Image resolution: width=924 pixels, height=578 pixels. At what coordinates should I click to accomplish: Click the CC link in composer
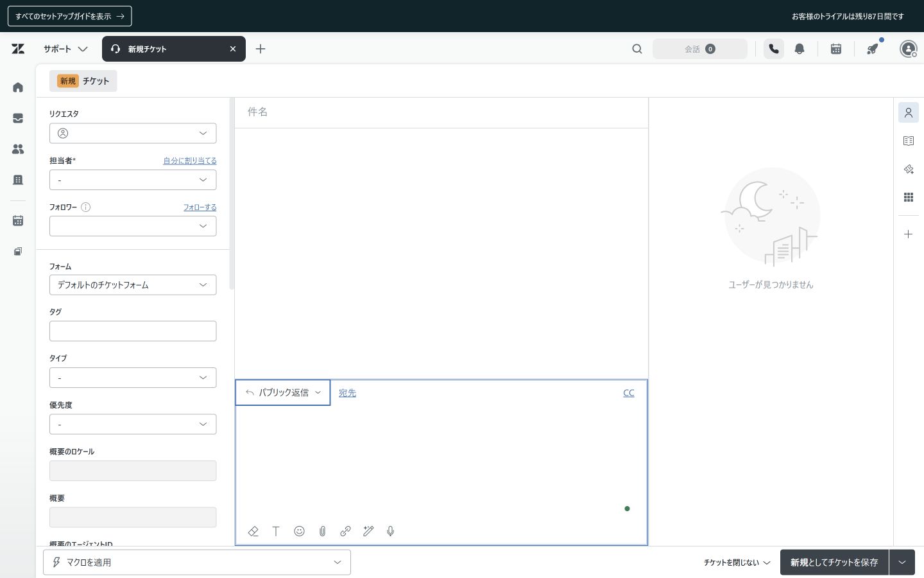tap(629, 393)
